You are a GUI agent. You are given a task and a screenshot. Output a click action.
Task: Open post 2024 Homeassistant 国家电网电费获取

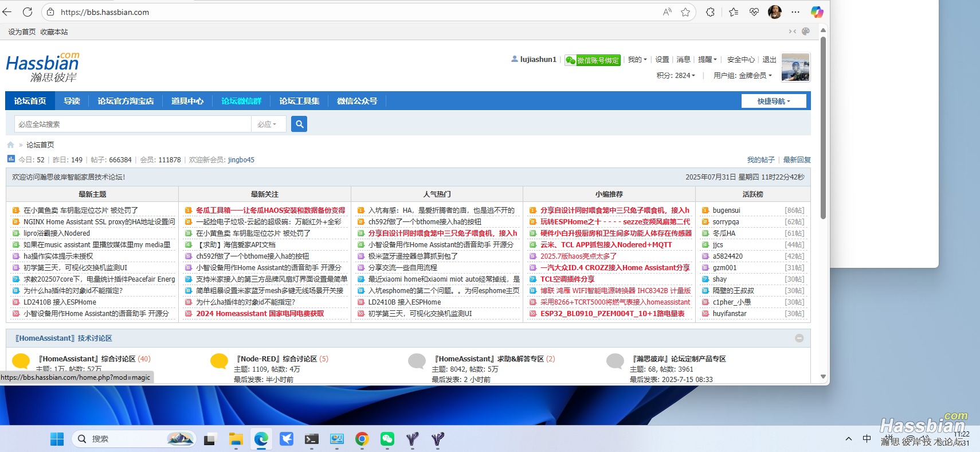tap(260, 314)
